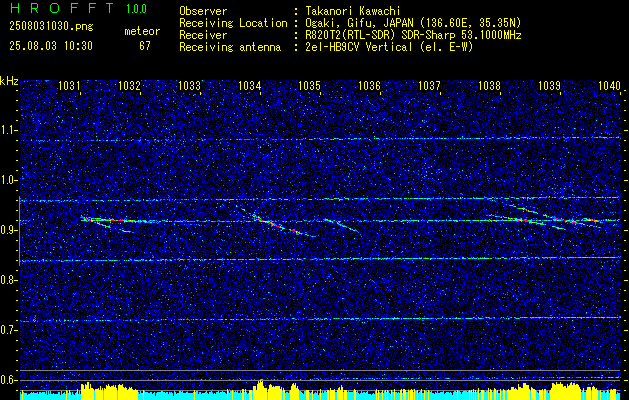Screen dimensions: 629x400
Task: Click the horizontal carrier line near 0.84 kHz
Action: (320, 259)
